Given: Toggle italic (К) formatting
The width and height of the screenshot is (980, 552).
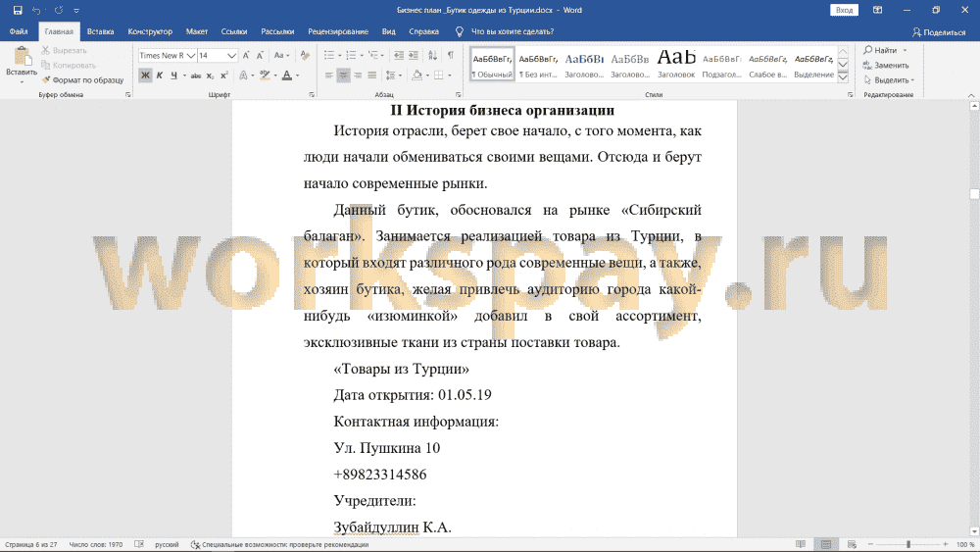Looking at the screenshot, I should 160,75.
